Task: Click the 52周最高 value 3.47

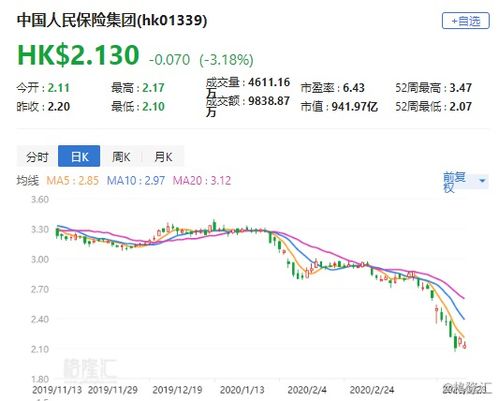Action: (x=461, y=88)
